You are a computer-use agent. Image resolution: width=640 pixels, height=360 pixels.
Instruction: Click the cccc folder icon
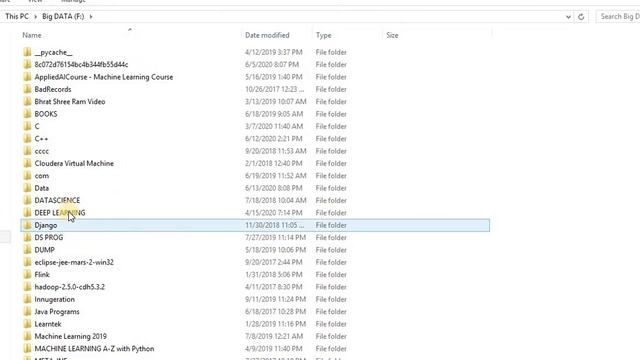tap(27, 151)
